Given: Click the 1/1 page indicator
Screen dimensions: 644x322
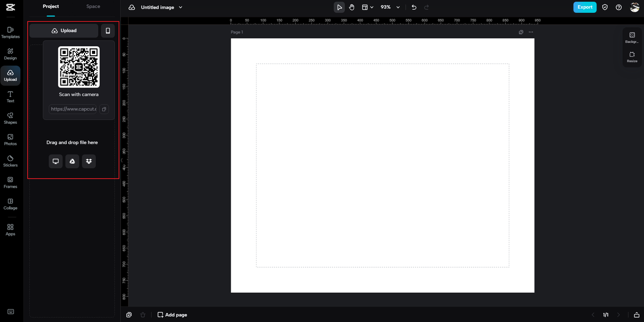Looking at the screenshot, I should (x=606, y=315).
